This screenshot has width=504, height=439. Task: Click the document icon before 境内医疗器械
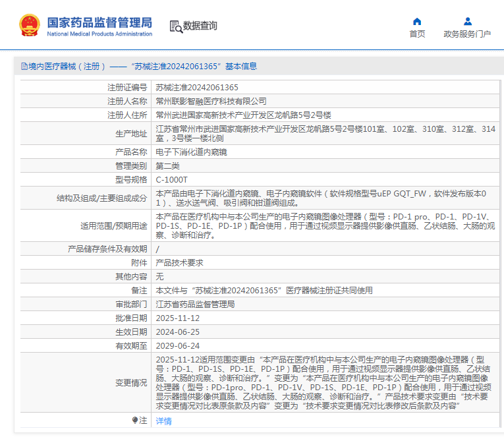[24, 67]
